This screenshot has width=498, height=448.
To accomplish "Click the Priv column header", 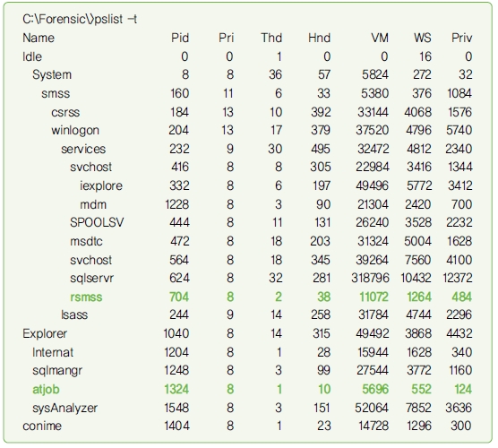I will (x=462, y=38).
